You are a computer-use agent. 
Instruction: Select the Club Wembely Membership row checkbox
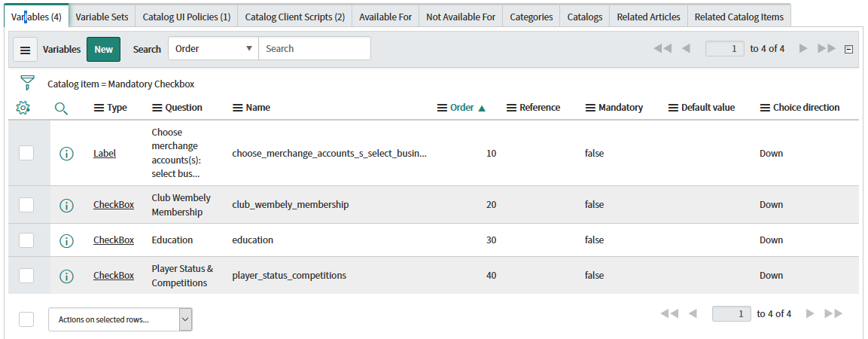click(x=26, y=205)
